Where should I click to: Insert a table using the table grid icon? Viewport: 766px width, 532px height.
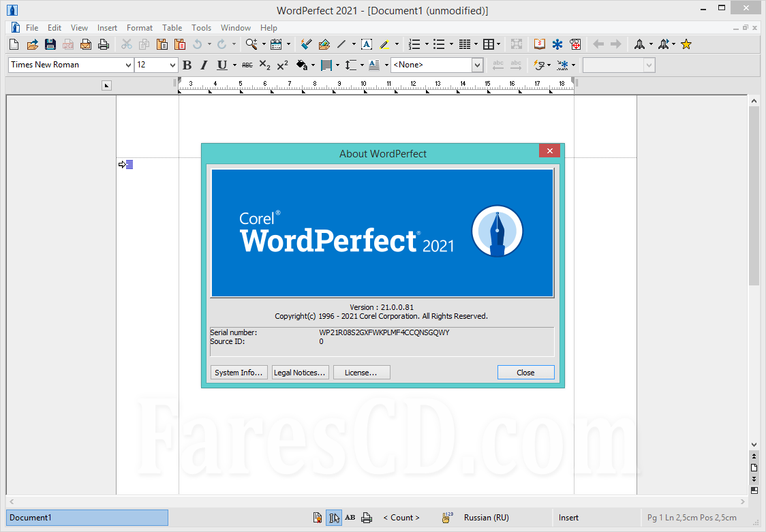point(489,44)
